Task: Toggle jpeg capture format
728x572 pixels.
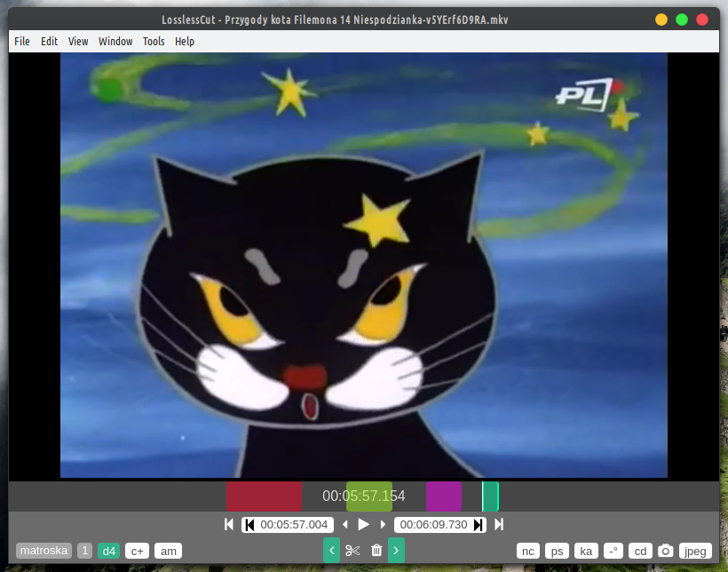Action: click(695, 551)
